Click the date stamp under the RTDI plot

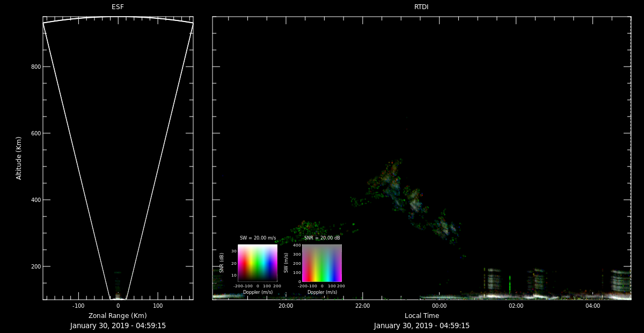422,325
